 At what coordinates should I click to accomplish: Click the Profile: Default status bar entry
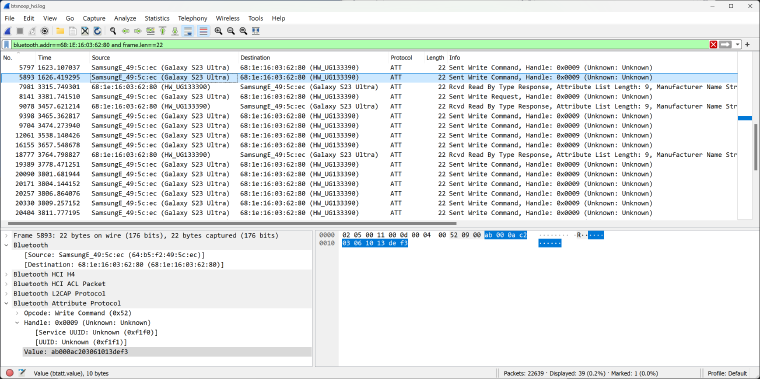(x=727, y=373)
